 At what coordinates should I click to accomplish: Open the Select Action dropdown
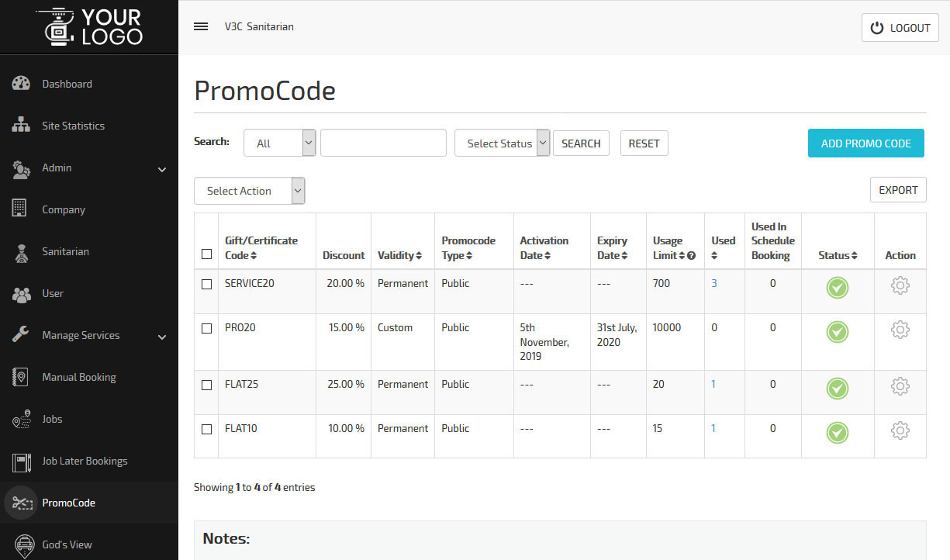pos(250,191)
